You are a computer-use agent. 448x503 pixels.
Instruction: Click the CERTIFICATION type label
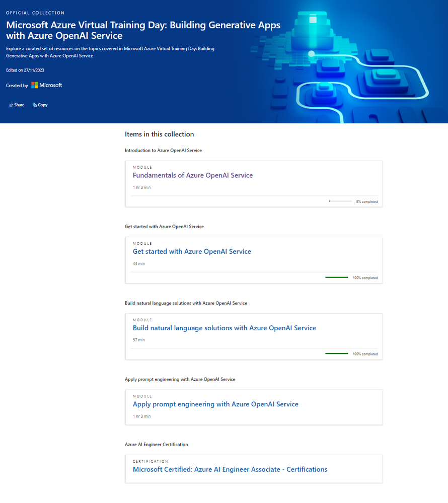pyautogui.click(x=151, y=461)
